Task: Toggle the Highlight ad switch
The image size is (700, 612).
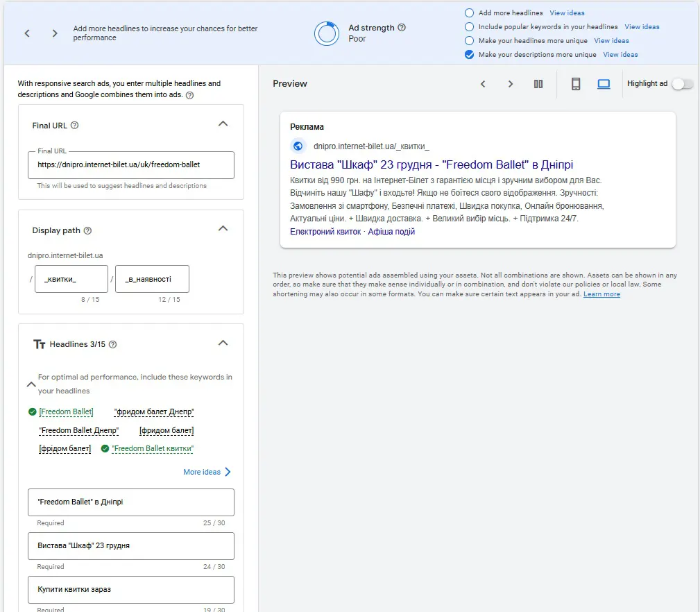Action: click(682, 84)
